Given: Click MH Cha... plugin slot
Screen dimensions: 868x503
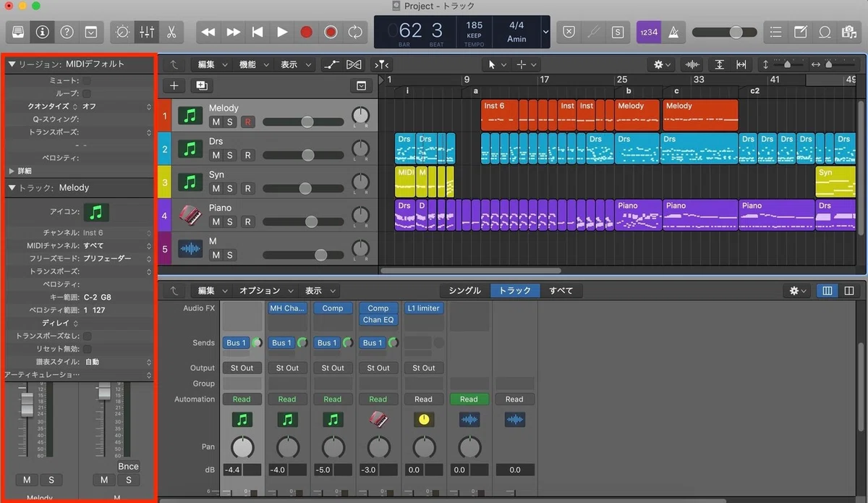Looking at the screenshot, I should tap(287, 308).
